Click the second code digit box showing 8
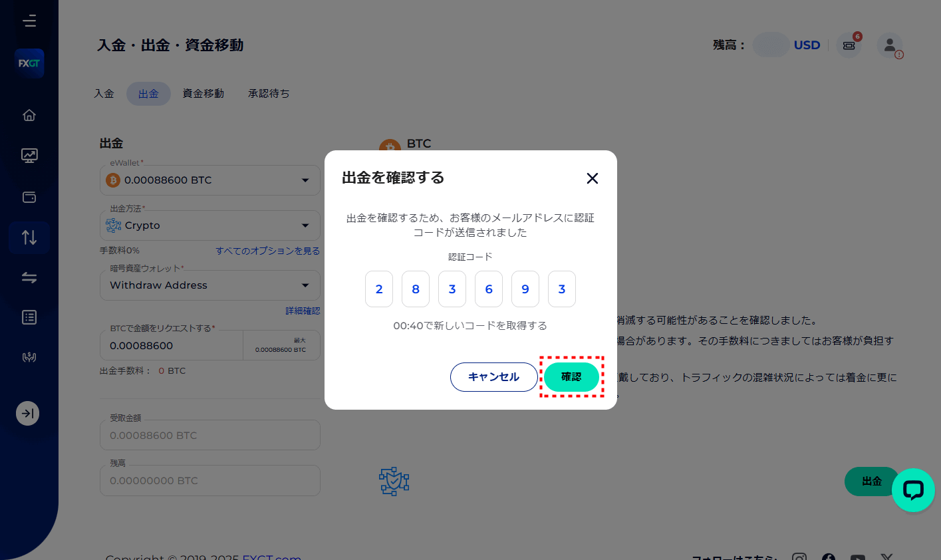The height and width of the screenshot is (560, 941). [x=416, y=289]
